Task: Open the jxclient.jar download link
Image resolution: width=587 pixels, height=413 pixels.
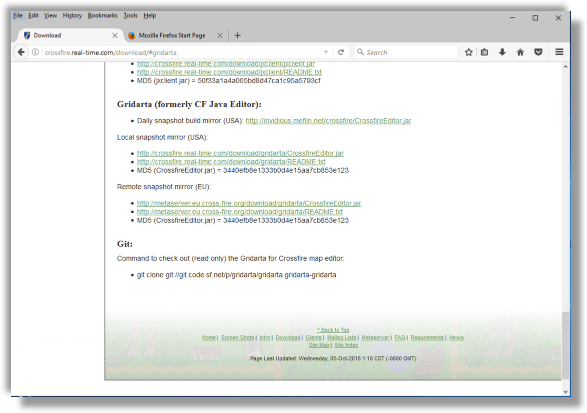Action: pyautogui.click(x=226, y=64)
